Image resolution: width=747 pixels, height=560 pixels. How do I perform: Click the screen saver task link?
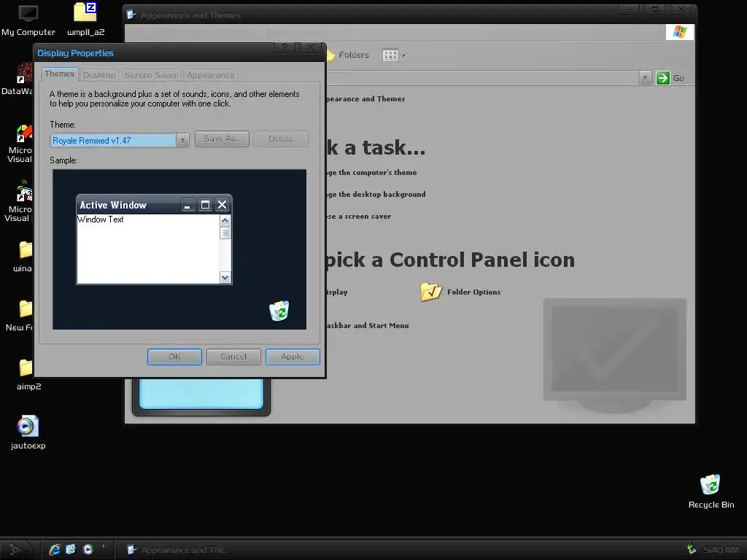click(359, 216)
